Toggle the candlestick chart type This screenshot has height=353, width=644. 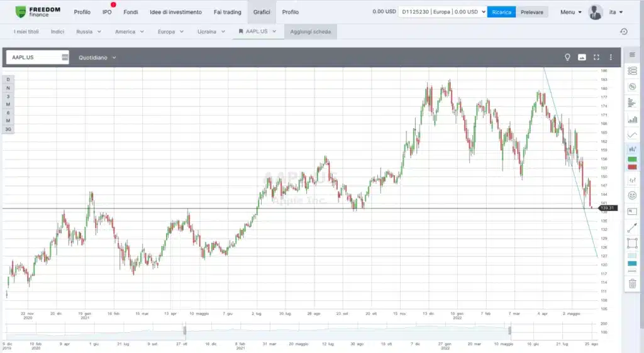(632, 149)
